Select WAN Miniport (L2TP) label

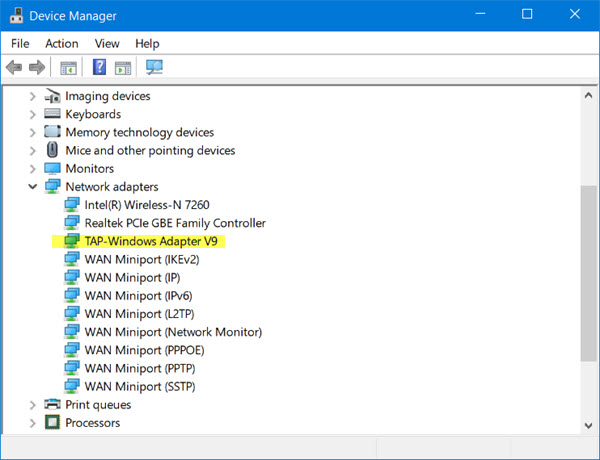pos(140,314)
